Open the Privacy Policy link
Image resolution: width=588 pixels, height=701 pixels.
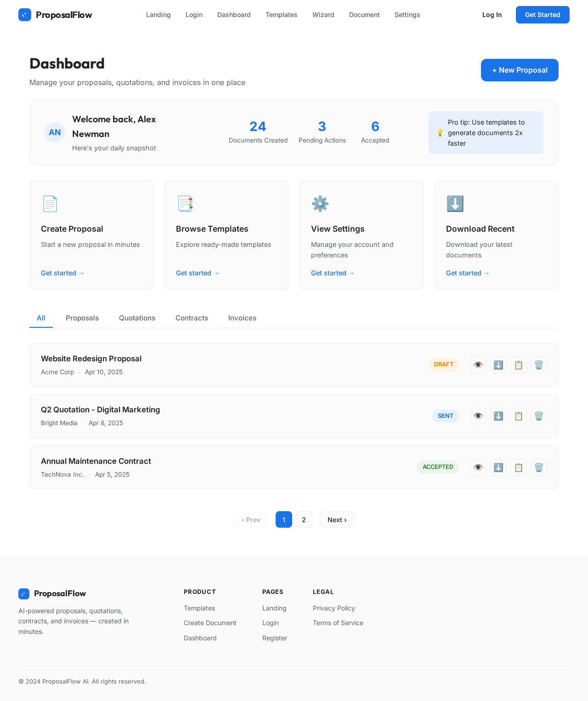(x=334, y=608)
